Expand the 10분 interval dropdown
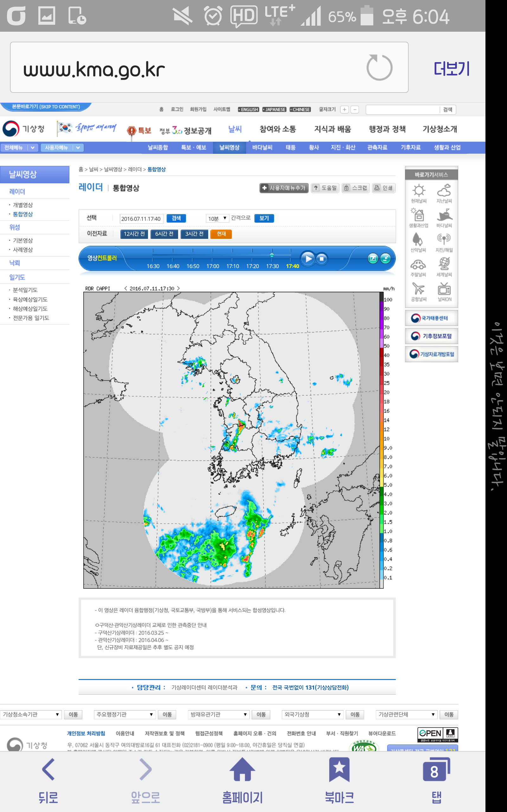This screenshot has width=507, height=812. 217,219
